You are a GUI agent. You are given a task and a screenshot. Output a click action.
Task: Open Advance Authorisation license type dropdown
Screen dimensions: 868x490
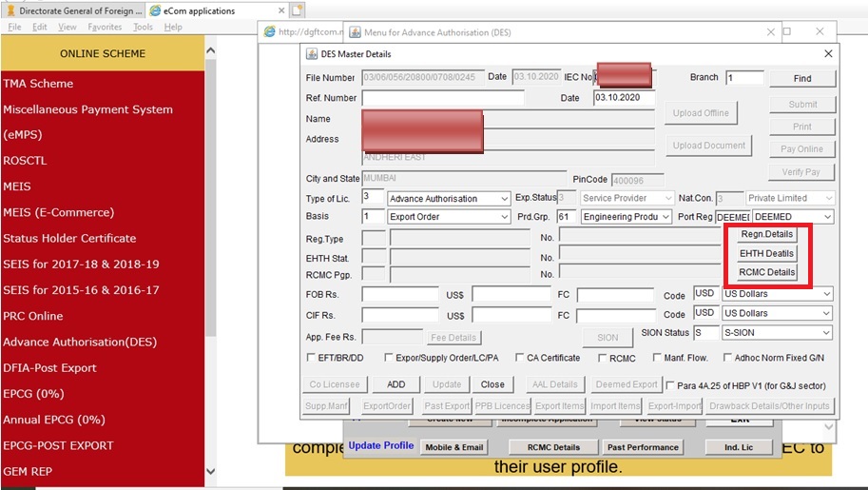coord(449,199)
